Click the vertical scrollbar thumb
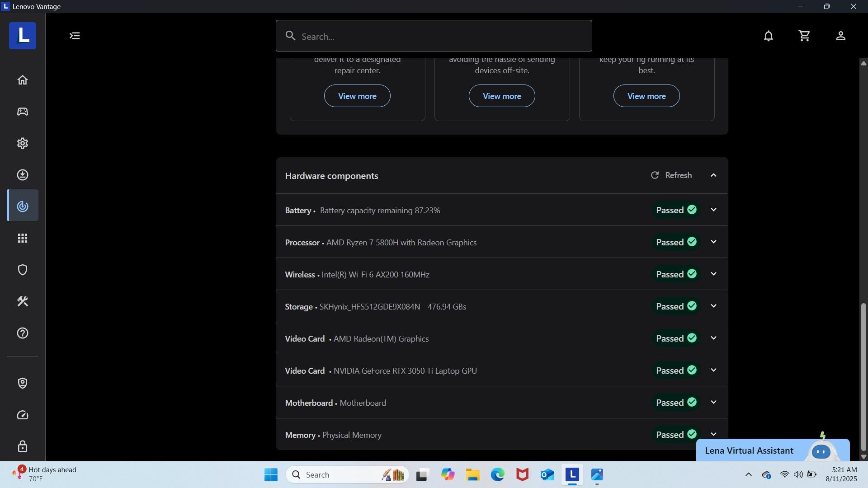 click(863, 377)
